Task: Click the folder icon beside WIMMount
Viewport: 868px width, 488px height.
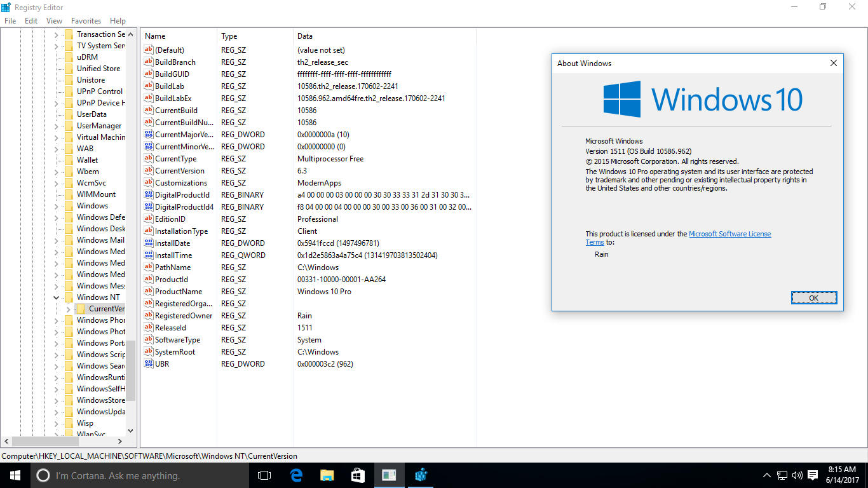Action: coord(69,194)
